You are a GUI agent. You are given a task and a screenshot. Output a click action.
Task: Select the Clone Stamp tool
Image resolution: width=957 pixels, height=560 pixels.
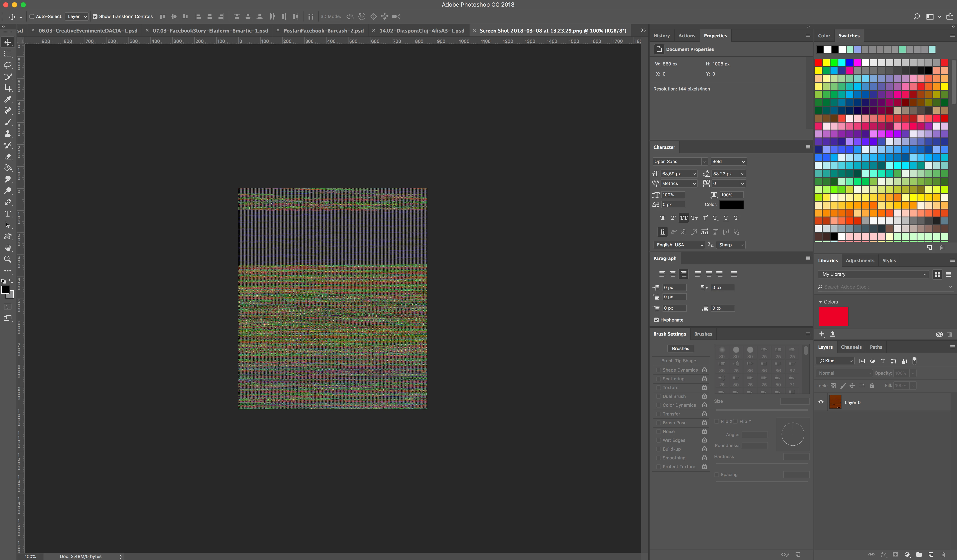(8, 134)
